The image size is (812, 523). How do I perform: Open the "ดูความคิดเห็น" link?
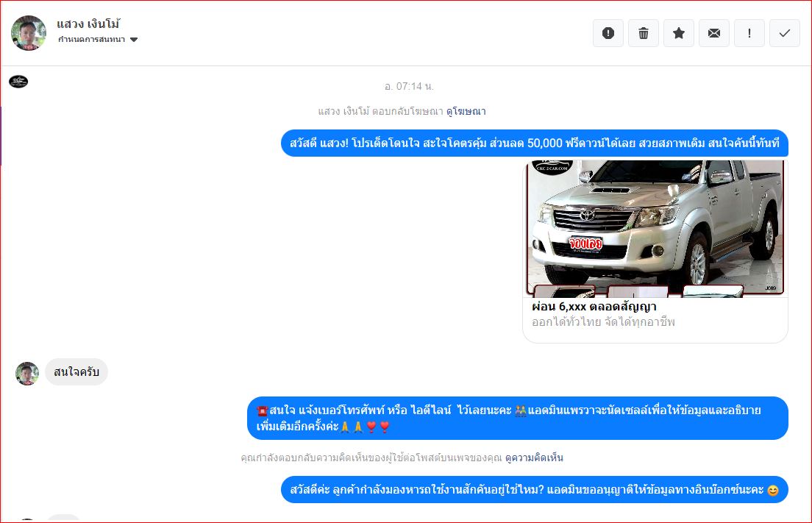pos(534,458)
